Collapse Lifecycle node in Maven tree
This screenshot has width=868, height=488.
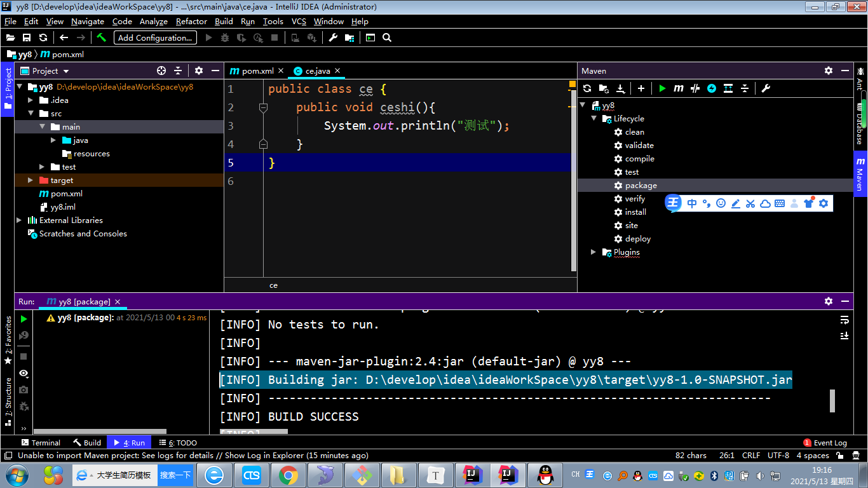coord(593,119)
